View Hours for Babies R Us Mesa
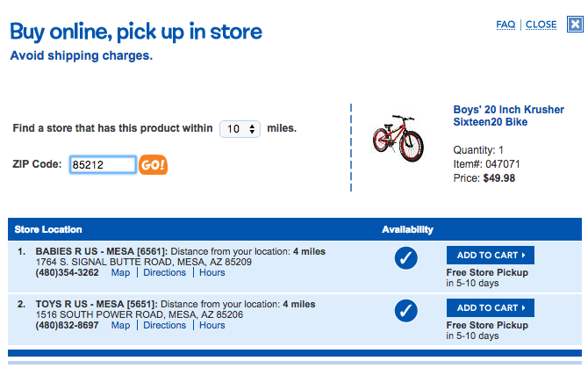 212,273
